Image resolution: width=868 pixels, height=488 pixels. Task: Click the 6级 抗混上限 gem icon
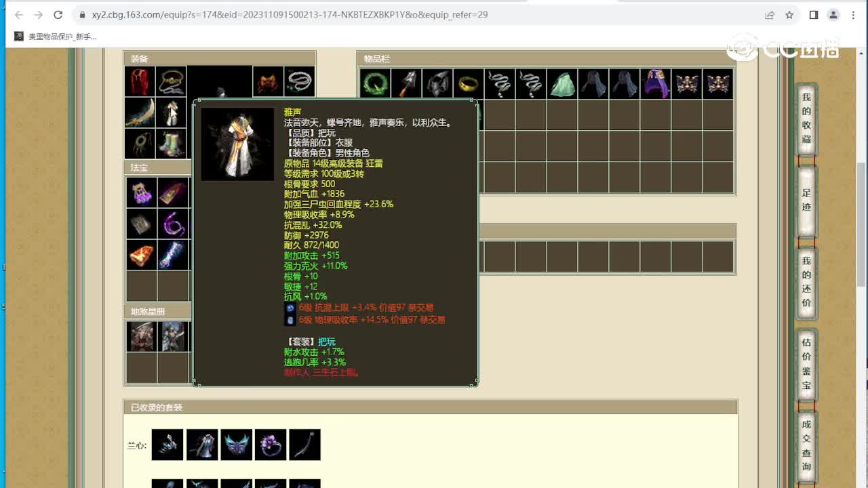290,308
